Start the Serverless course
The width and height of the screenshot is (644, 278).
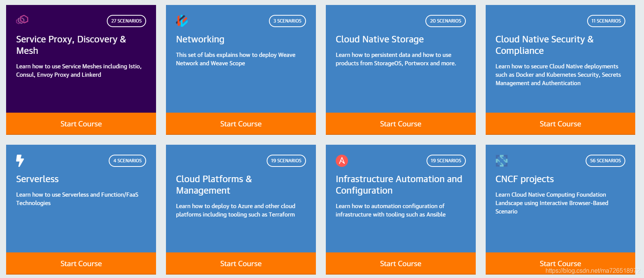click(81, 263)
